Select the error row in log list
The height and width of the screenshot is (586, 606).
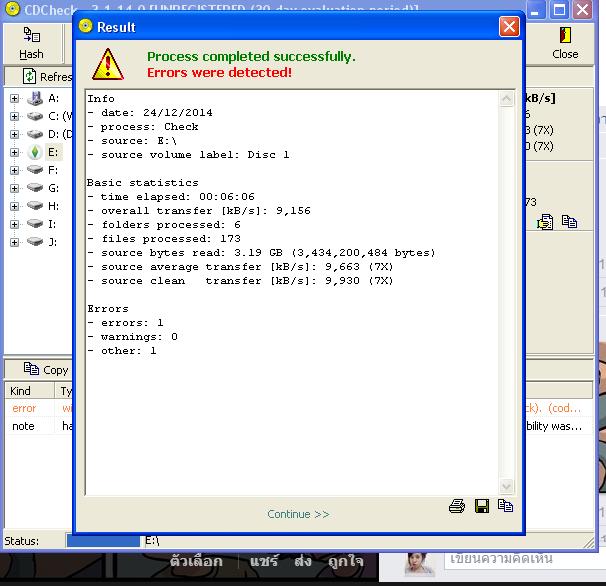point(24,408)
